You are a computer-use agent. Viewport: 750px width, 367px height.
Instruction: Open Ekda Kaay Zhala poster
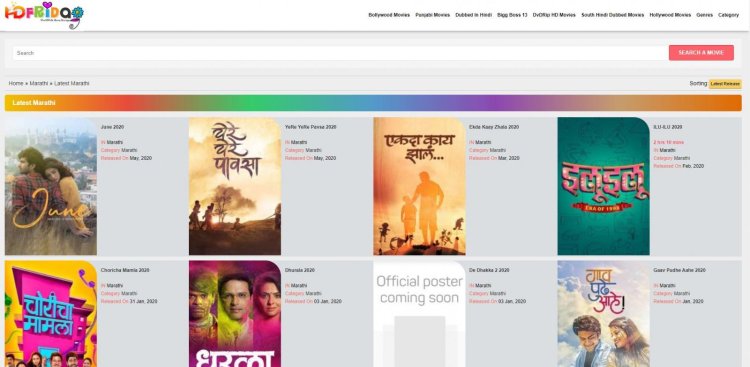coord(419,186)
